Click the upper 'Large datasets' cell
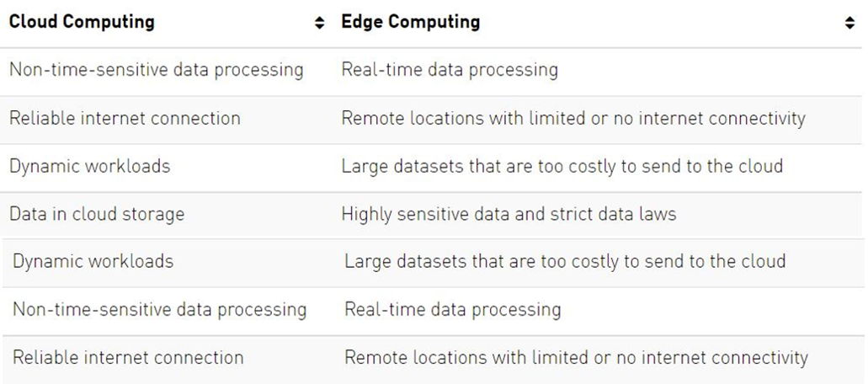This screenshot has width=868, height=384. (x=562, y=166)
